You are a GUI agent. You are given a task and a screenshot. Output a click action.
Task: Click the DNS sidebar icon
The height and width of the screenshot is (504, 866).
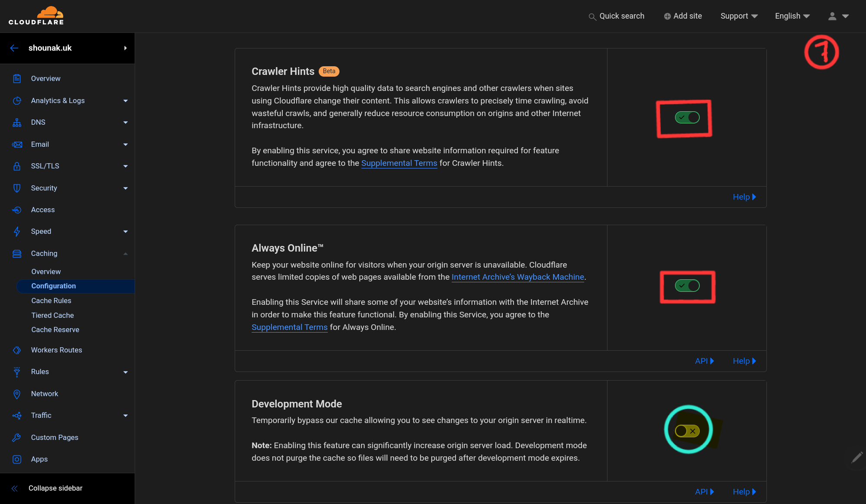click(x=16, y=123)
